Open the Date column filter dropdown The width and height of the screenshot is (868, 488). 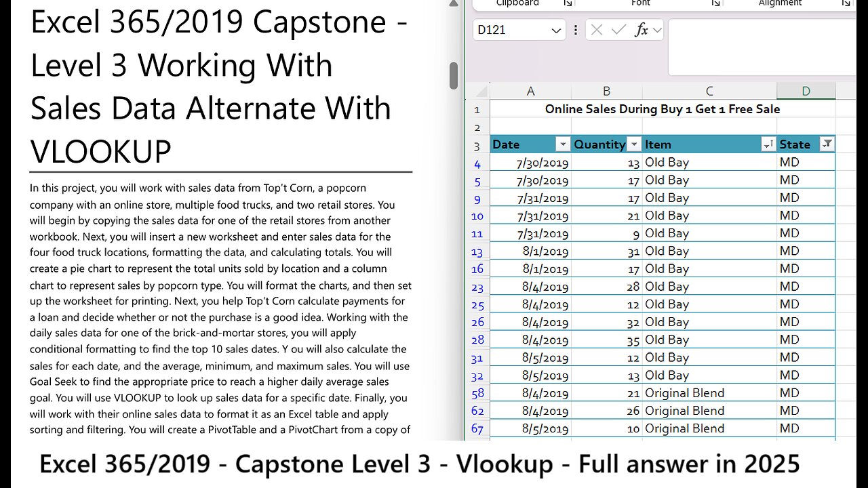[562, 144]
